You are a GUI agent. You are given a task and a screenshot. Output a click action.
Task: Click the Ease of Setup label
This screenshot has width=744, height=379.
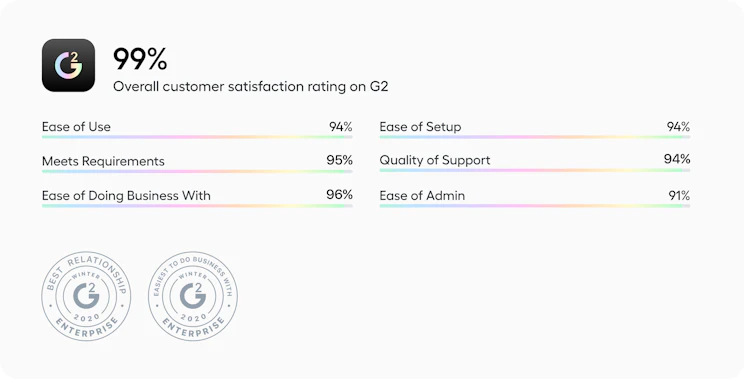pyautogui.click(x=420, y=127)
